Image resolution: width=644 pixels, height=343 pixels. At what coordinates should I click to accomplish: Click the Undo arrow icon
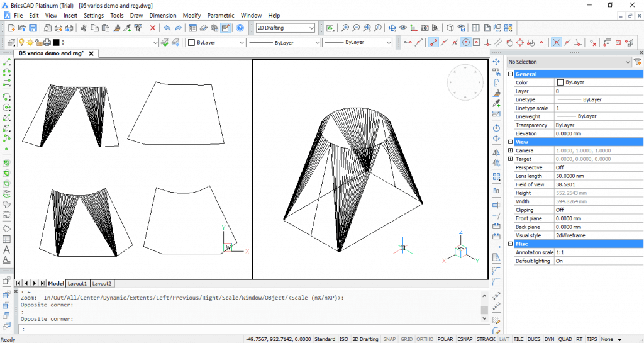[x=167, y=28]
